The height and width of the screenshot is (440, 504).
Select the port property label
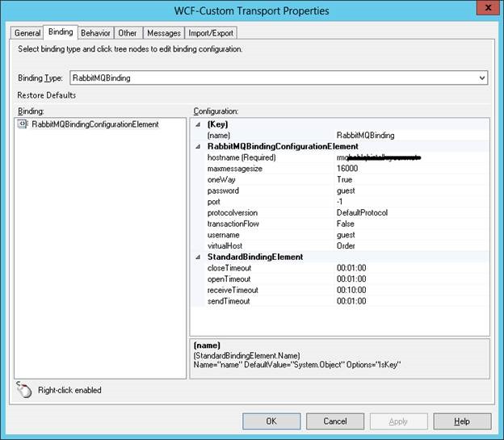214,202
